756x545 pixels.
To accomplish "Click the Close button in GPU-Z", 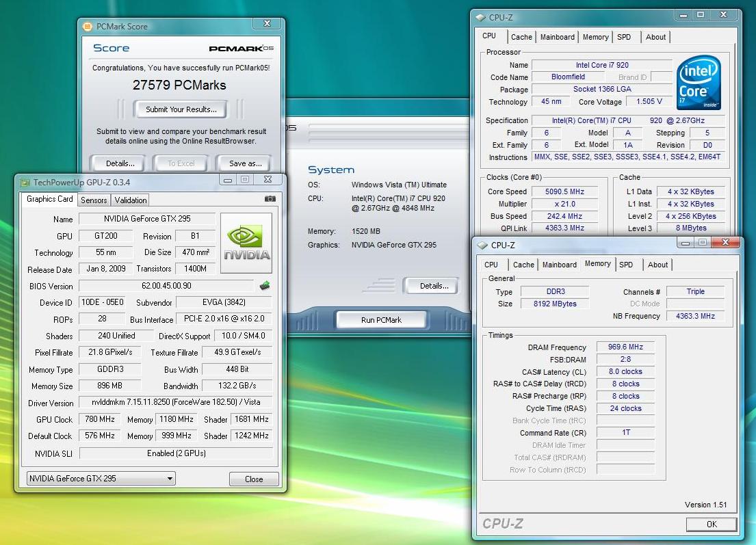I will [254, 479].
